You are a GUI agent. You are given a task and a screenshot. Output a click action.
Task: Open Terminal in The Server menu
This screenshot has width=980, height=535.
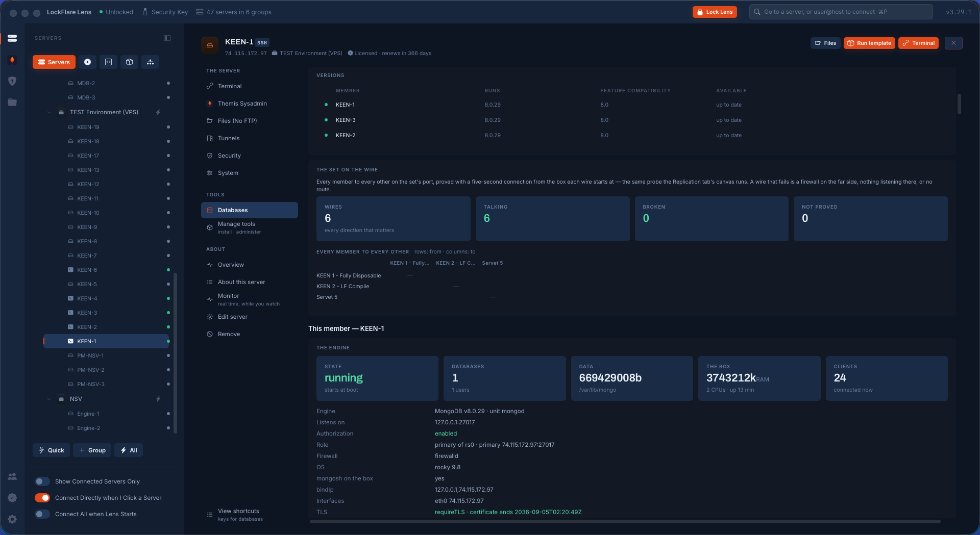tap(250, 86)
